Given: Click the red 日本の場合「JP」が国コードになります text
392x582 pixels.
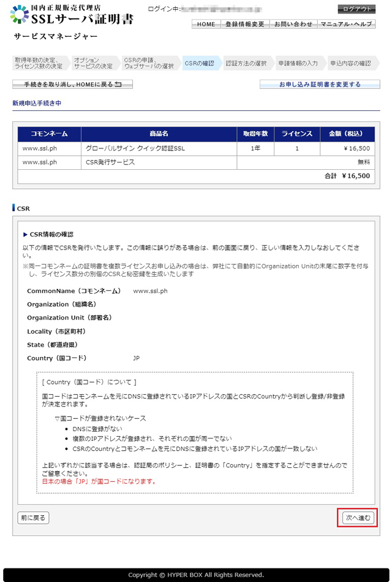Looking at the screenshot, I should coord(99,481).
